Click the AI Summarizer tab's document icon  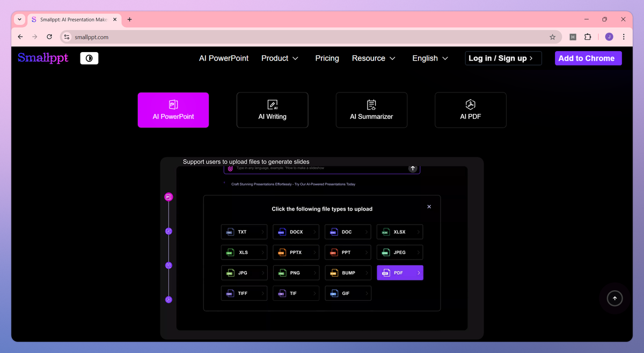tap(371, 105)
